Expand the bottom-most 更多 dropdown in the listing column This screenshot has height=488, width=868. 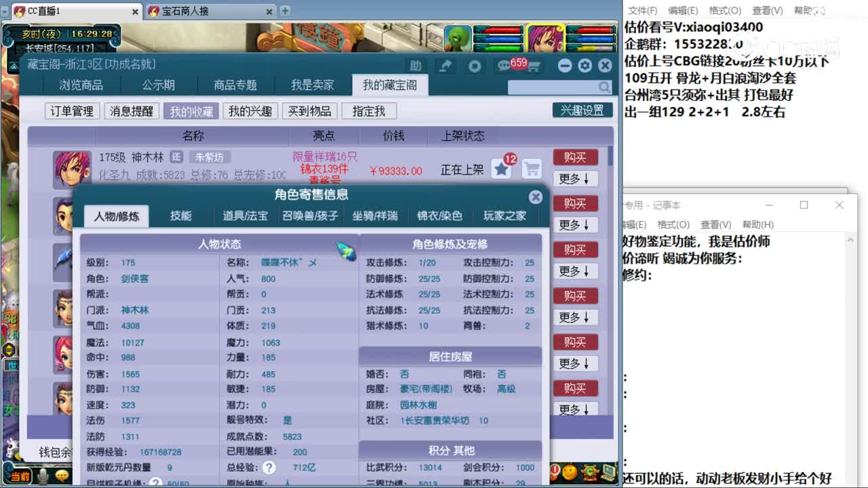coord(575,409)
